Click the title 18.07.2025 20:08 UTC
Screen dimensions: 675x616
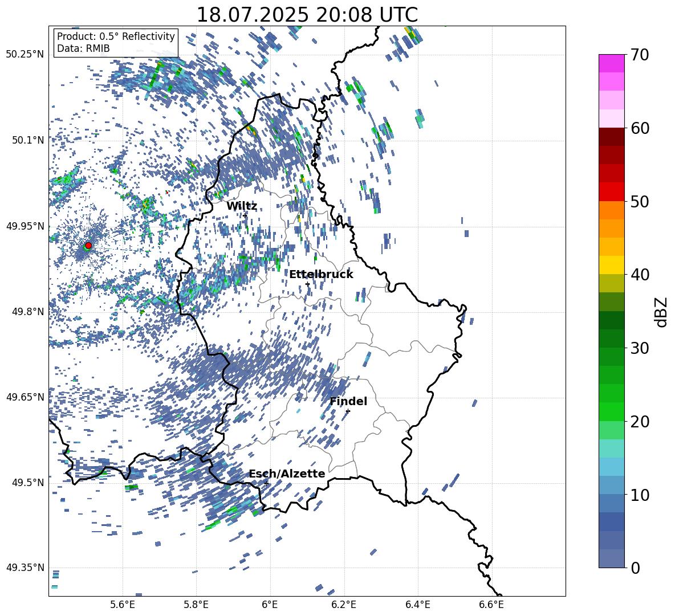point(307,15)
